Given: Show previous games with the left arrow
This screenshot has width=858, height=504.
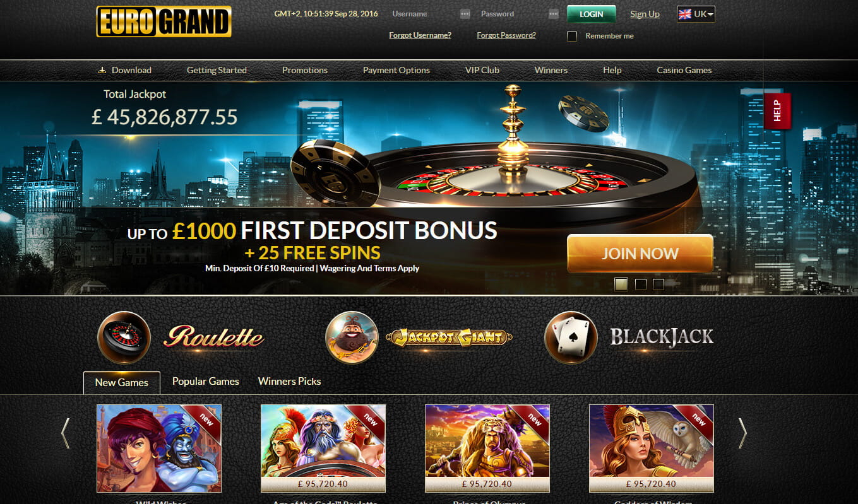Looking at the screenshot, I should tap(65, 433).
